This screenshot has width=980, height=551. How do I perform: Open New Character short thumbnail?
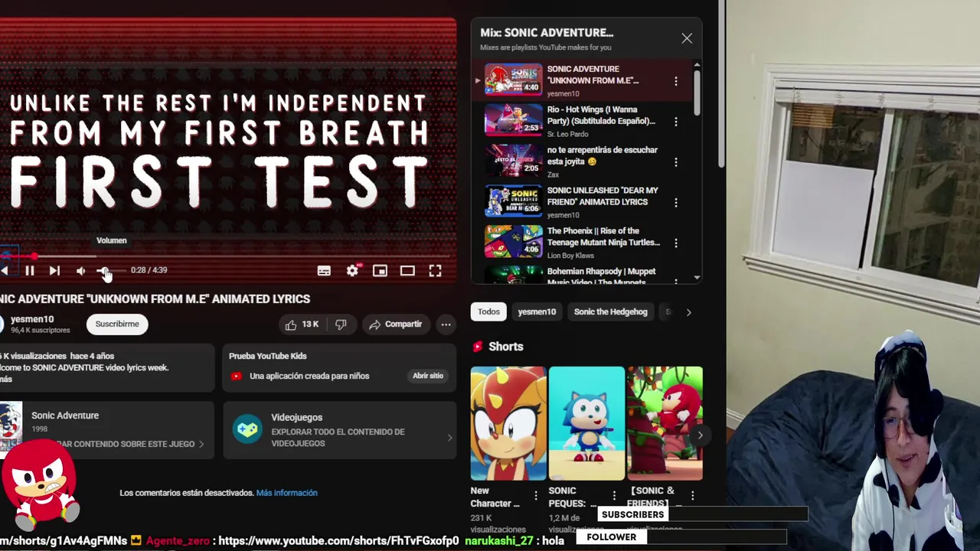[508, 423]
